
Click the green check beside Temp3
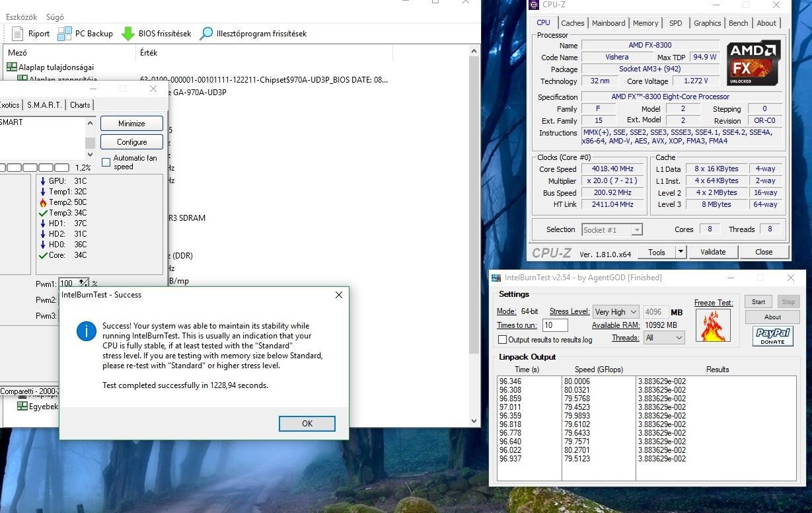43,213
